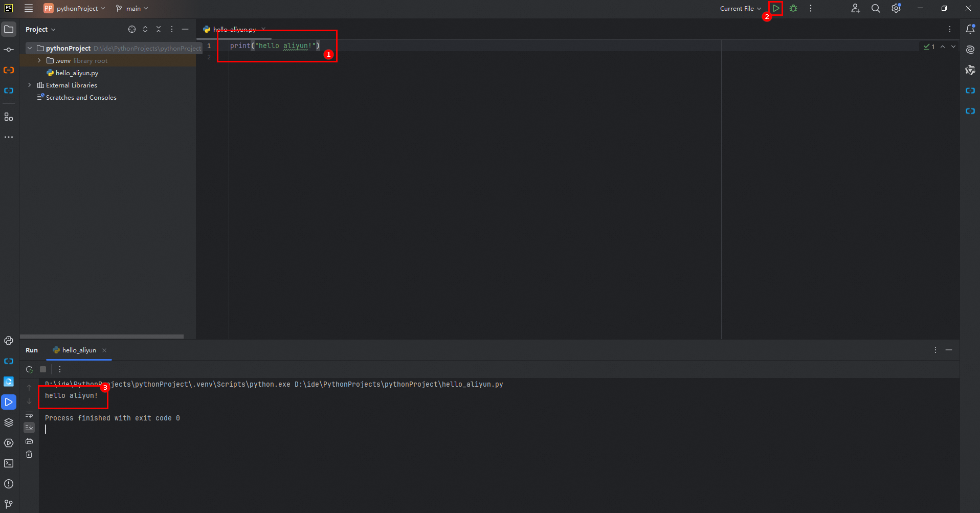Open the Python Packages tool window

pos(9,422)
